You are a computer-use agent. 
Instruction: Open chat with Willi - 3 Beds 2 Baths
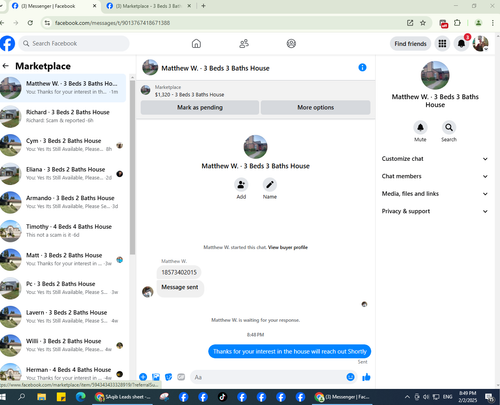pyautogui.click(x=63, y=345)
